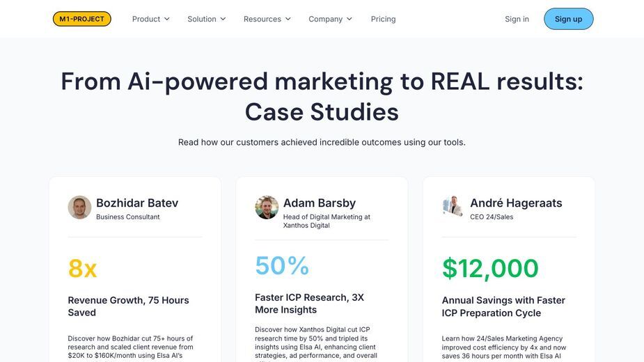Click André Hageraats' avatar image
Image resolution: width=644 pixels, height=362 pixels.
pyautogui.click(x=453, y=206)
